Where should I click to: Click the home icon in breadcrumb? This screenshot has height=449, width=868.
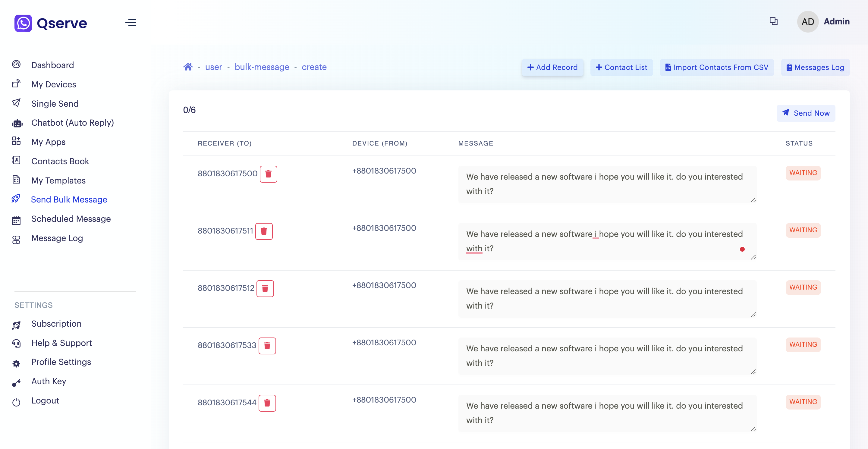pos(188,67)
